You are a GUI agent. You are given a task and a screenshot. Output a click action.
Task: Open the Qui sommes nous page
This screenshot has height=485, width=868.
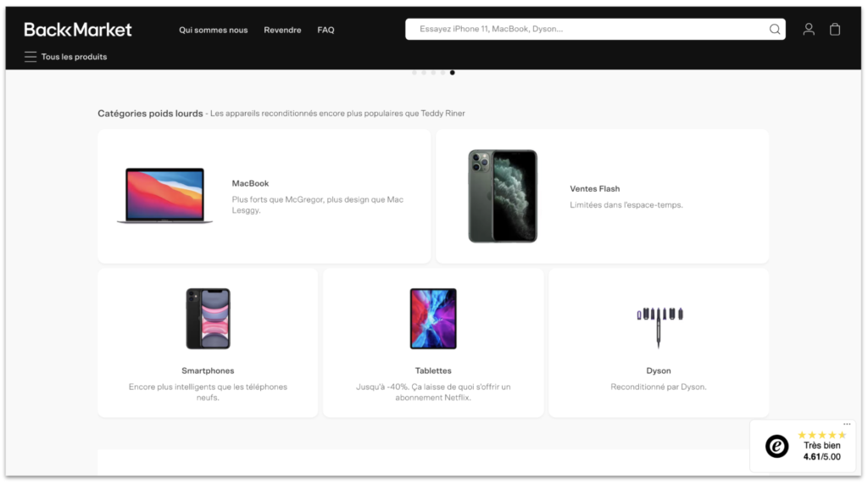pyautogui.click(x=213, y=30)
